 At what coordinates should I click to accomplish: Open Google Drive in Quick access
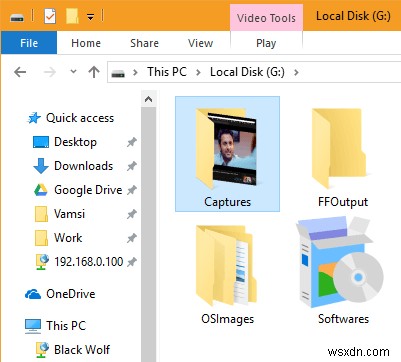[88, 190]
